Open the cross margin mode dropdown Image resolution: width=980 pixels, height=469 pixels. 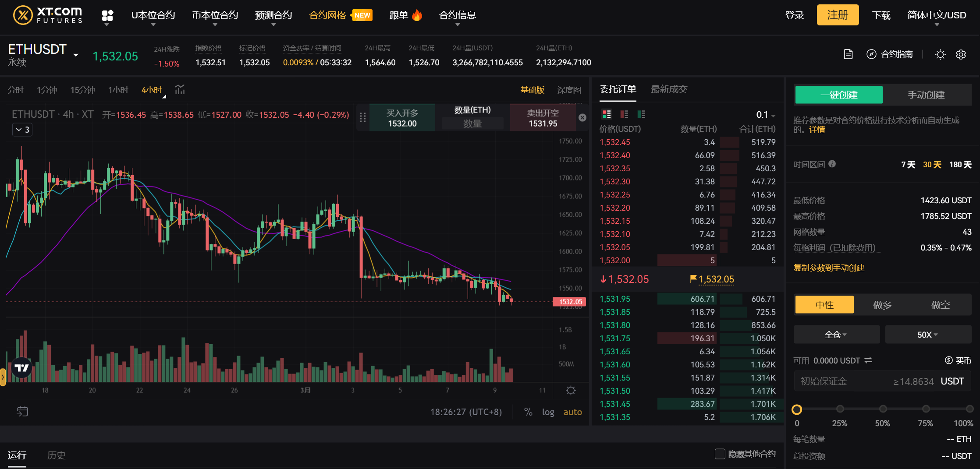tap(836, 335)
